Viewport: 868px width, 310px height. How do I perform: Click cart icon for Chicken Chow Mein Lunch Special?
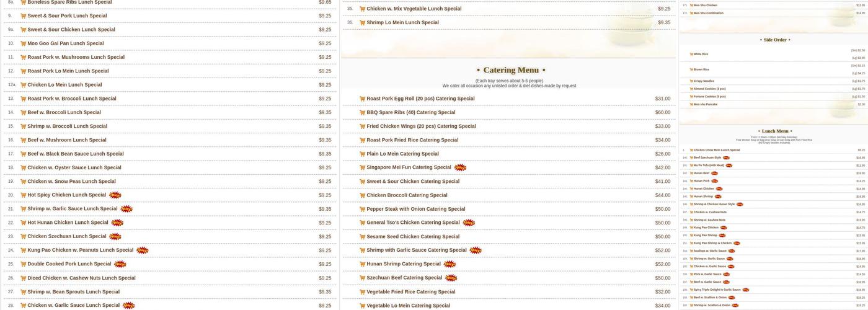[691, 150]
